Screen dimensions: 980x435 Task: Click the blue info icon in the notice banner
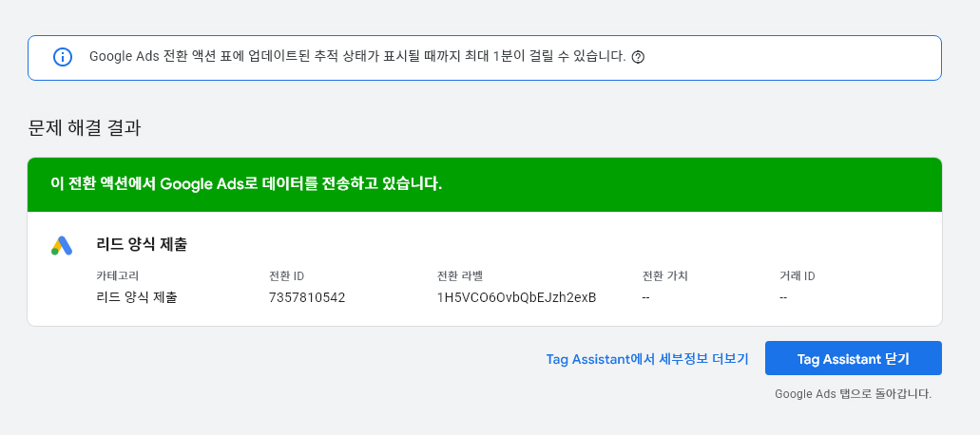point(63,57)
